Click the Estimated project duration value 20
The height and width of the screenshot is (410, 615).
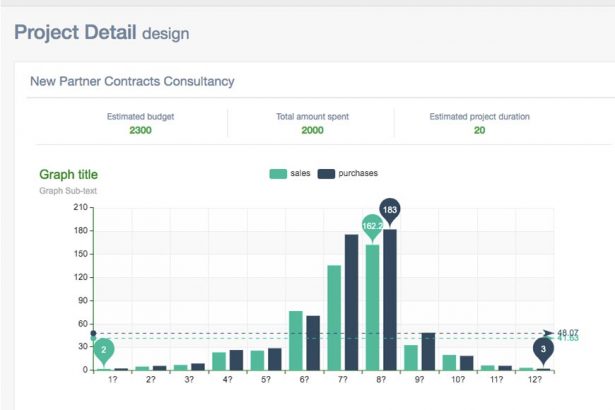479,130
